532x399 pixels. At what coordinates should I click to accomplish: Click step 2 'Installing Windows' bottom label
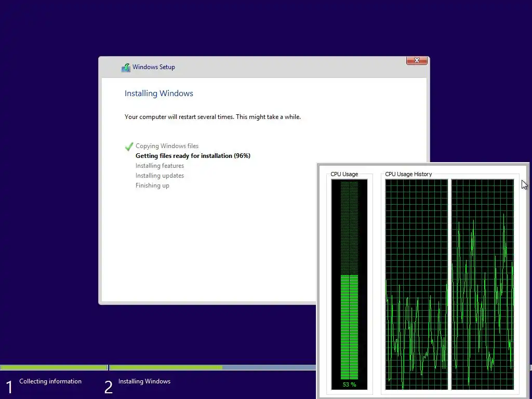point(144,381)
